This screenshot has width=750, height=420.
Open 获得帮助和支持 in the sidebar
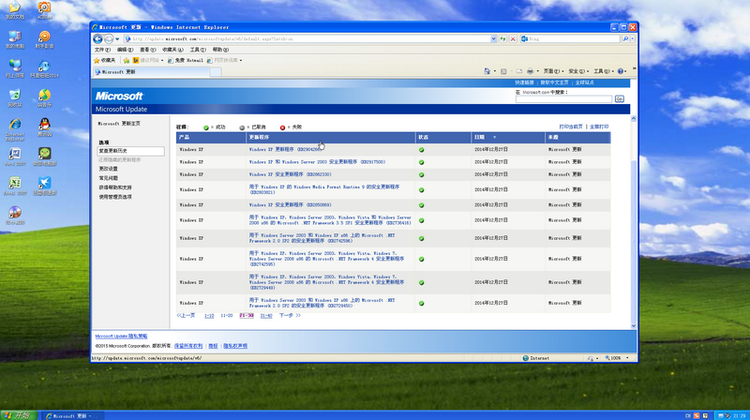[115, 188]
